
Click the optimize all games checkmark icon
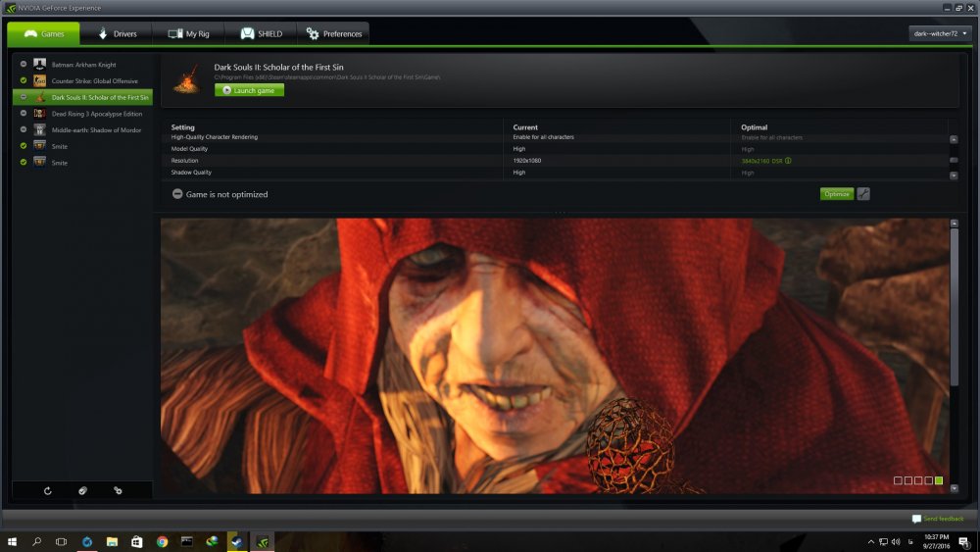click(82, 491)
